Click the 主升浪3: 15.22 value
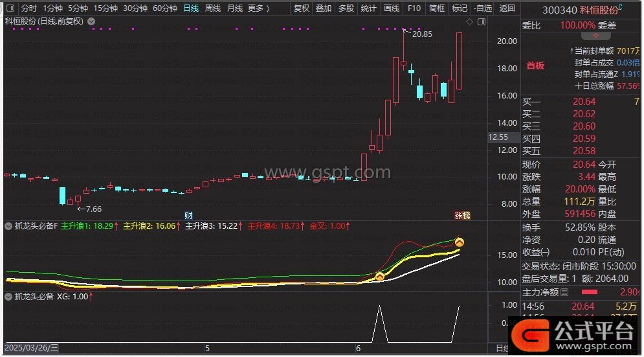The width and height of the screenshot is (644, 357). (x=214, y=226)
